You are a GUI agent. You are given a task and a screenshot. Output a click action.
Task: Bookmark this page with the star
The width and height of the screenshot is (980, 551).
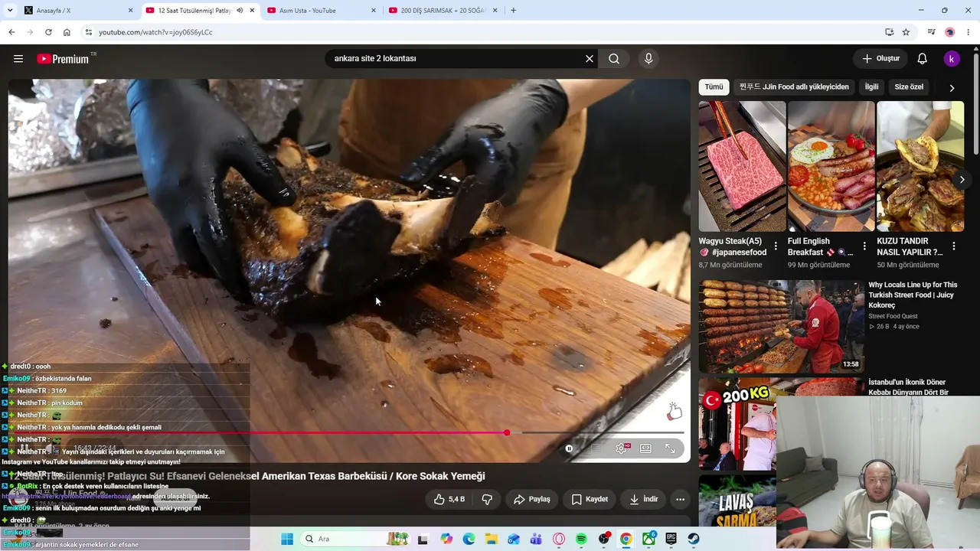click(x=906, y=32)
